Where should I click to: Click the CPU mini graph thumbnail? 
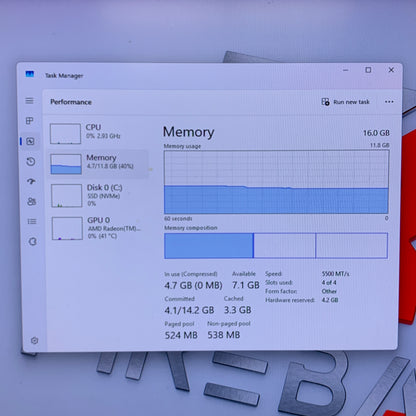pos(65,133)
